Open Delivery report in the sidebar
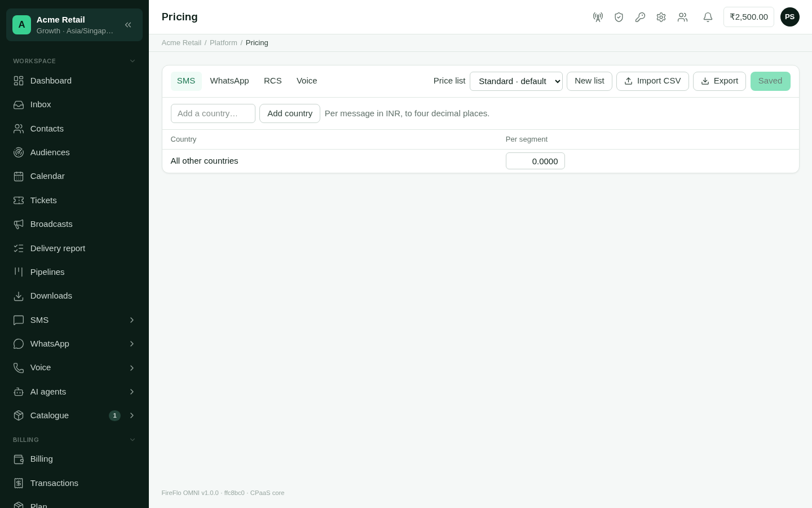The image size is (812, 508). coord(74,248)
